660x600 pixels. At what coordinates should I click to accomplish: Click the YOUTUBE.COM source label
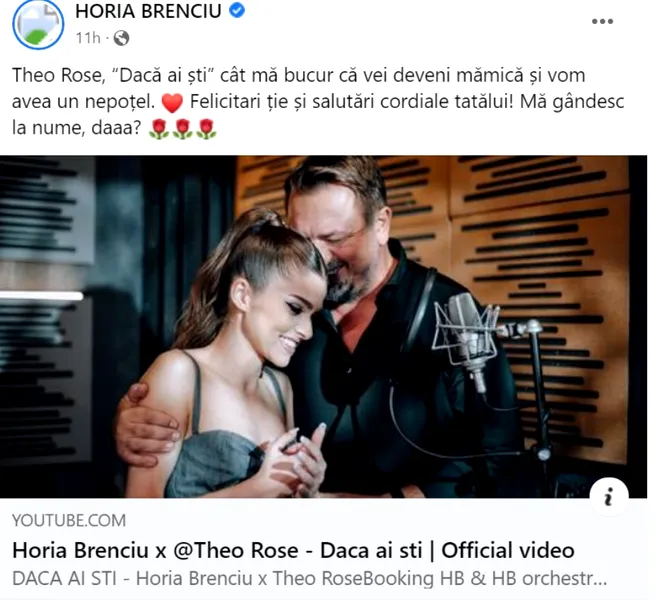pyautogui.click(x=69, y=521)
